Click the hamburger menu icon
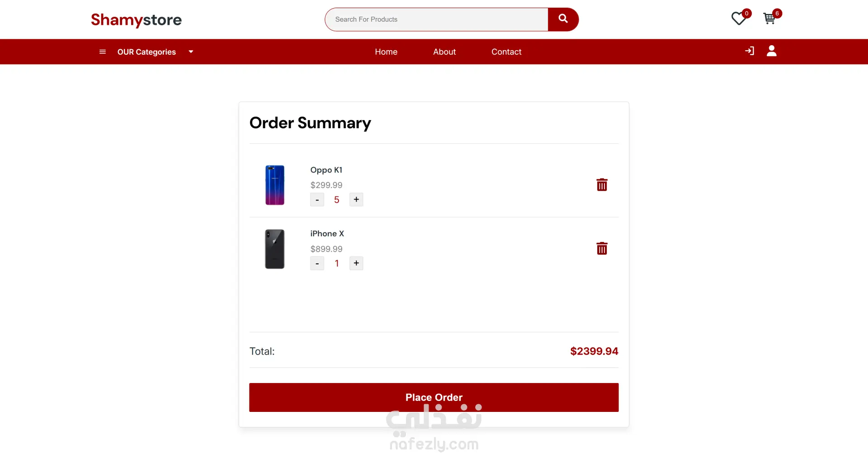Image resolution: width=868 pixels, height=453 pixels. click(x=103, y=52)
